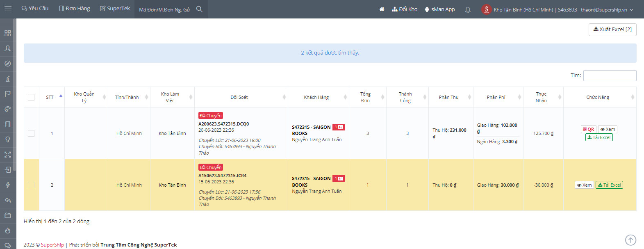Open the lightning bolt sidebar icon
644x249 pixels.
[x=7, y=185]
